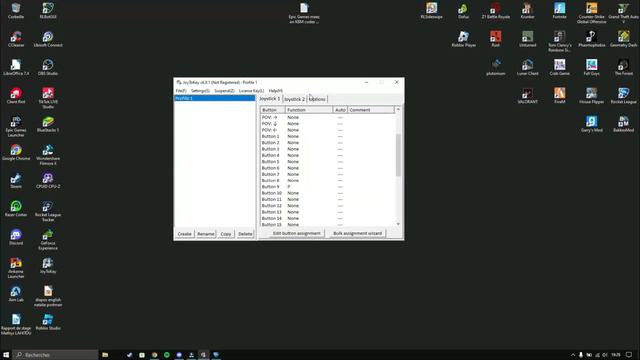Switch to the Joystick 2 tab
Viewport: 640px width, 360px height.
[294, 99]
